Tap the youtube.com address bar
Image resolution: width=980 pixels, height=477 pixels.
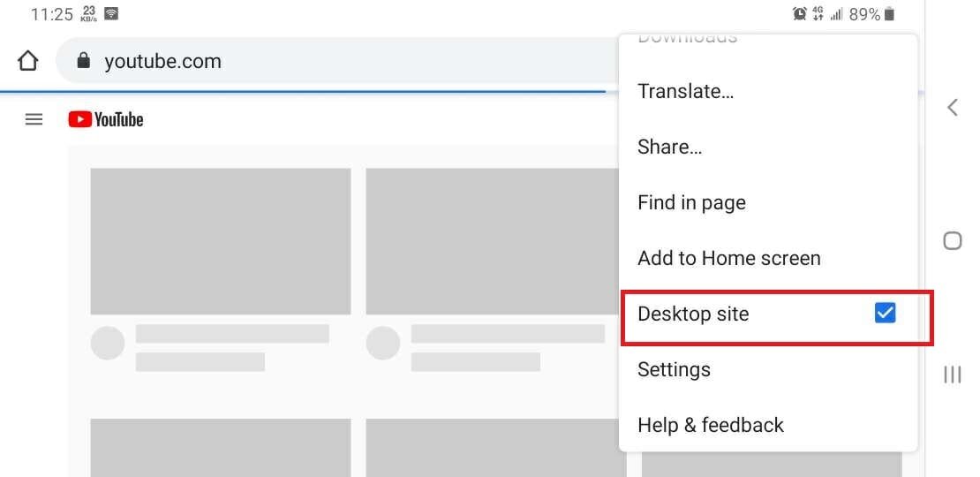[x=337, y=61]
